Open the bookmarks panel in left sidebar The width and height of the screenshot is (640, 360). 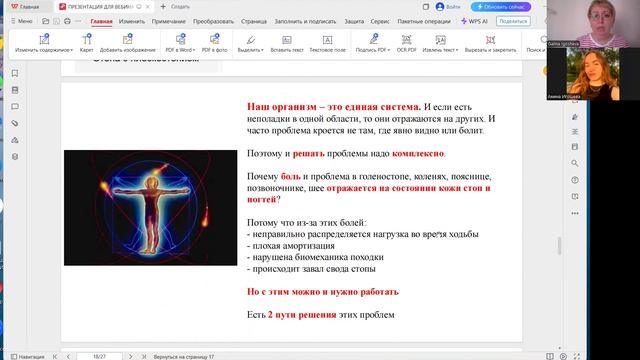coord(15,73)
